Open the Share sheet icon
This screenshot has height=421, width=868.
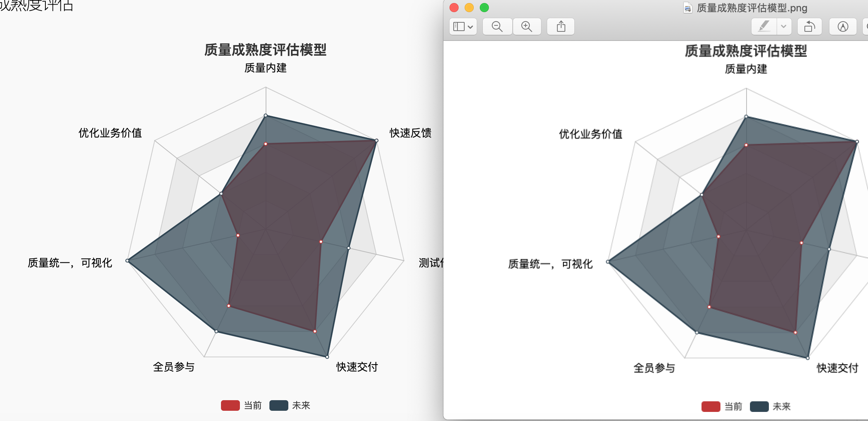click(561, 27)
